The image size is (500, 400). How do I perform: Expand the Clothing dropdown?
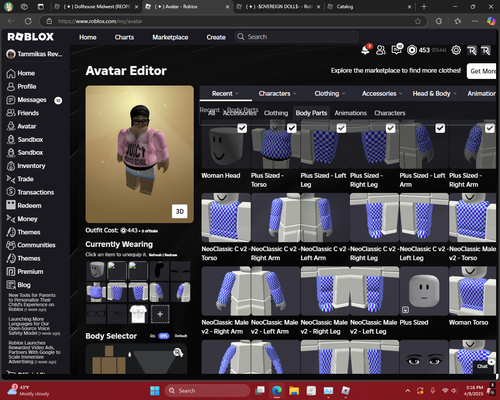(330, 94)
